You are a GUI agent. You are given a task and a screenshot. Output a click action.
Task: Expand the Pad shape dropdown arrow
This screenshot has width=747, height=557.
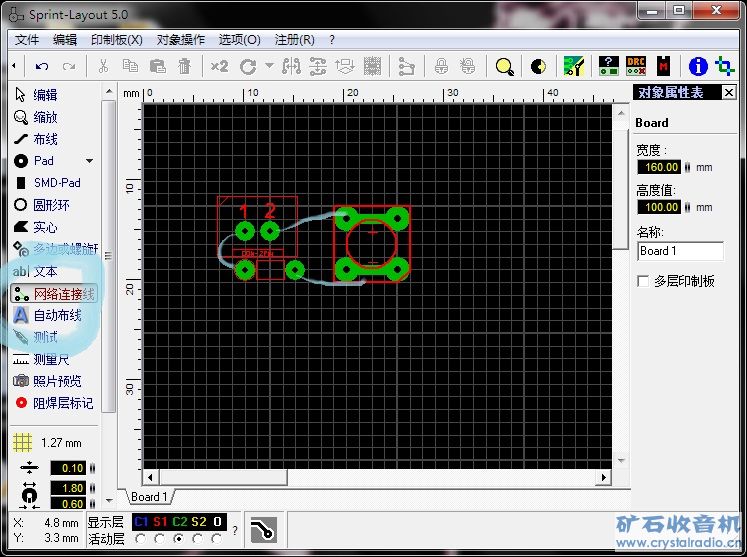(x=90, y=161)
